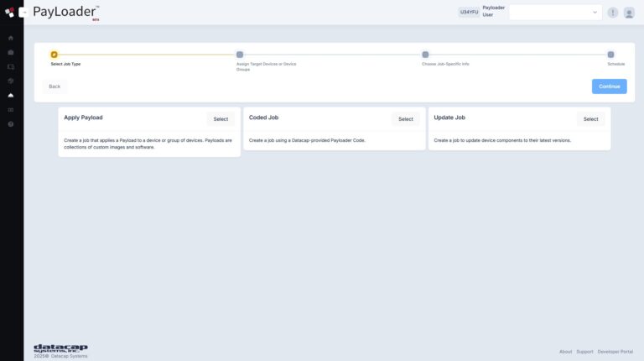This screenshot has width=644, height=361.
Task: Select the Coded Job type
Action: click(x=405, y=119)
